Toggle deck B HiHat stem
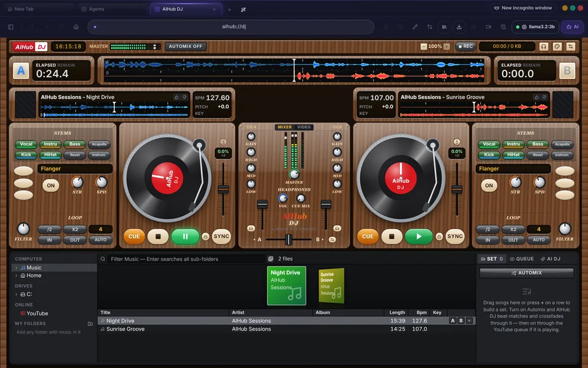The height and width of the screenshot is (368, 588). pyautogui.click(x=513, y=155)
